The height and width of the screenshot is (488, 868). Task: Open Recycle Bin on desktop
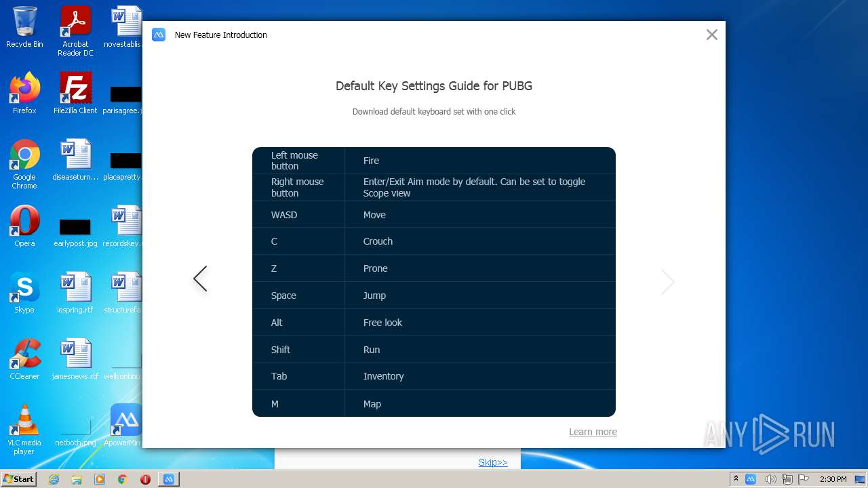(x=24, y=28)
